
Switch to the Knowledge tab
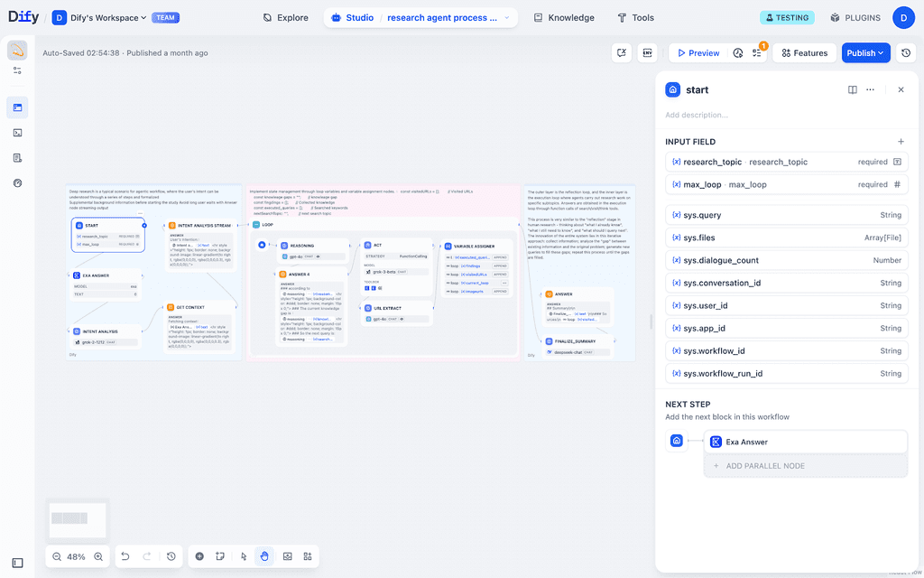(563, 17)
